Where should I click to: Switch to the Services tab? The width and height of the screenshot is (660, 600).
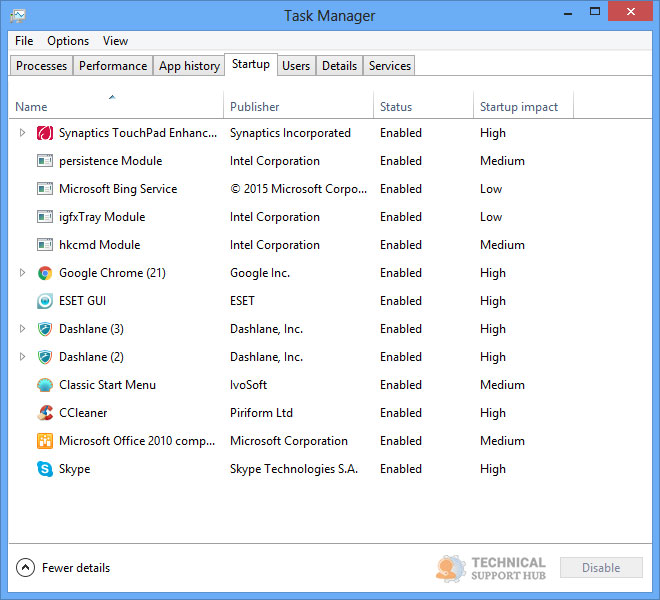coord(389,66)
